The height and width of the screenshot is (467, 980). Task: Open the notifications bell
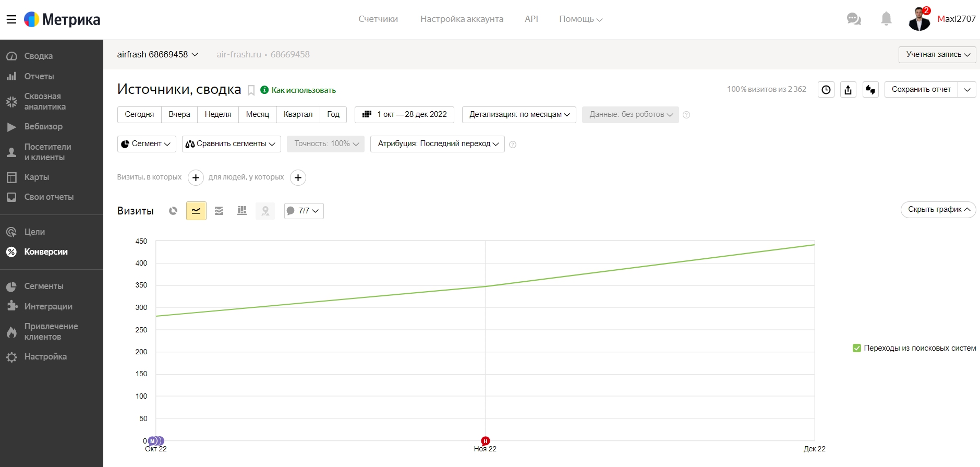886,19
